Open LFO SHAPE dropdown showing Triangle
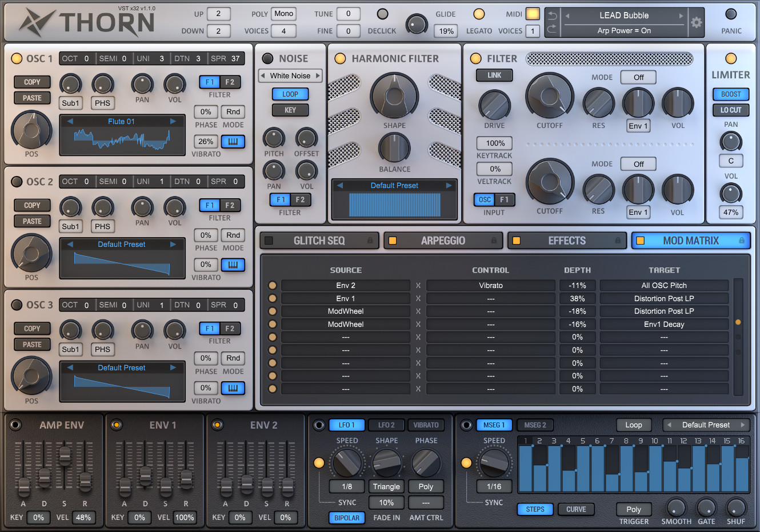760x532 pixels. (386, 487)
